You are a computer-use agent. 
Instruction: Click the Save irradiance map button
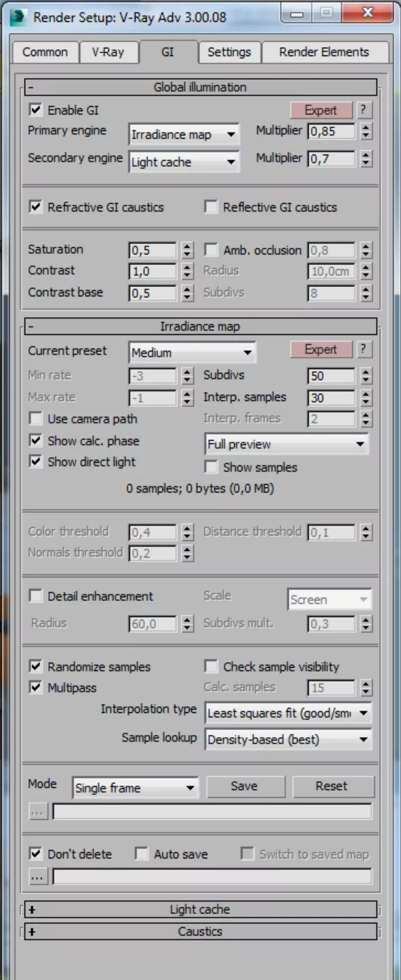pyautogui.click(x=244, y=786)
